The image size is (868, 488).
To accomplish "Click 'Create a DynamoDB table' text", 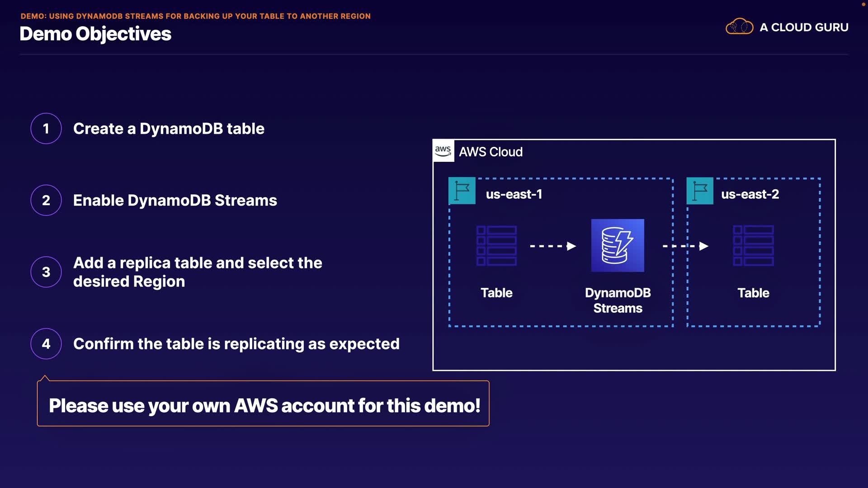I will pos(169,129).
